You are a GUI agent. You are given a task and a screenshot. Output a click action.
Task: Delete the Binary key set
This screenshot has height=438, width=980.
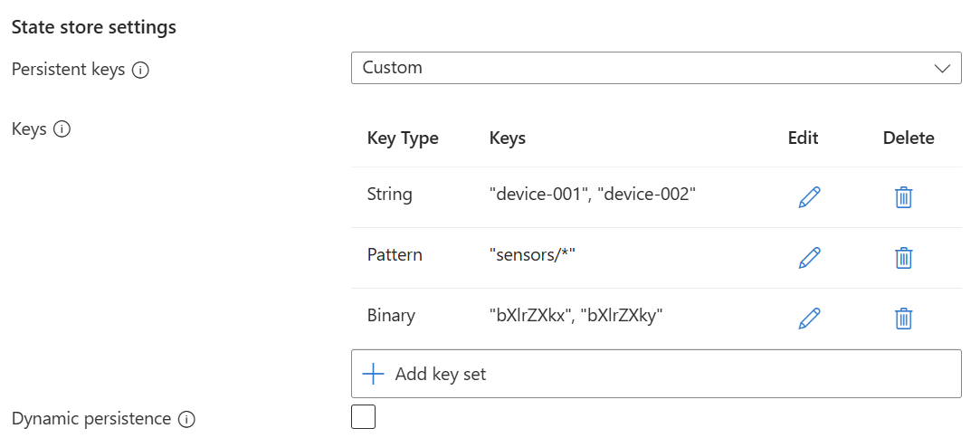click(903, 319)
